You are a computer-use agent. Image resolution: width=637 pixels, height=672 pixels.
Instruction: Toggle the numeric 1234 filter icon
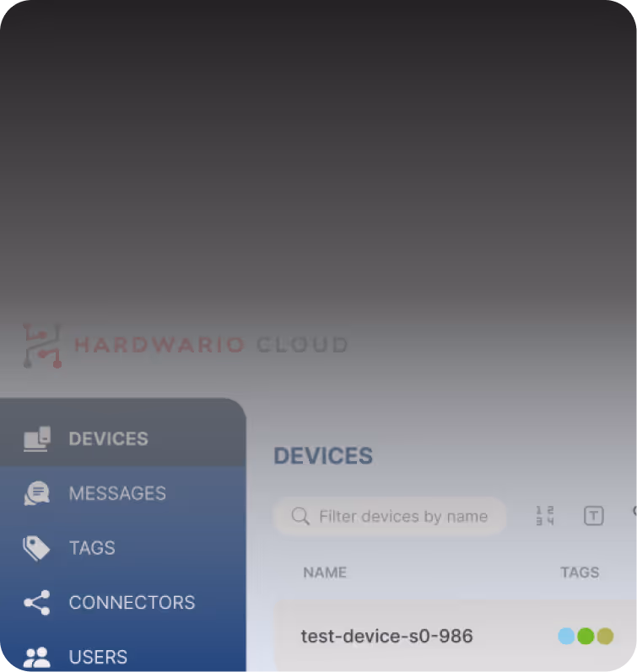coord(545,515)
